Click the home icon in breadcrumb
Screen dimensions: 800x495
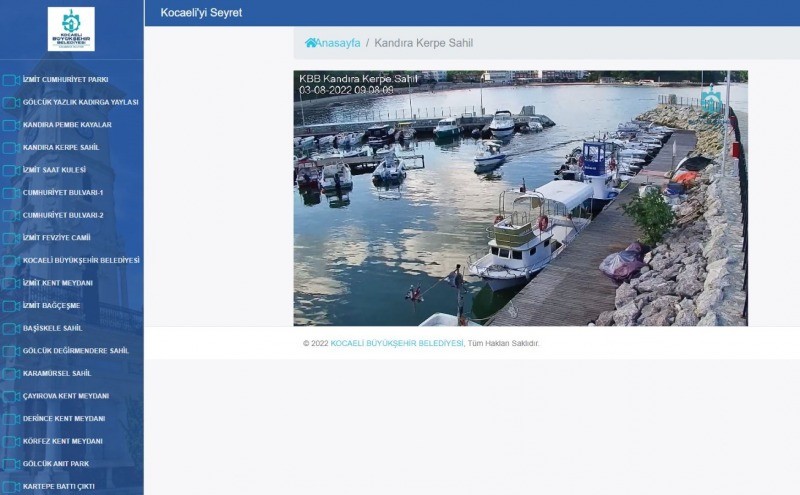(x=311, y=43)
